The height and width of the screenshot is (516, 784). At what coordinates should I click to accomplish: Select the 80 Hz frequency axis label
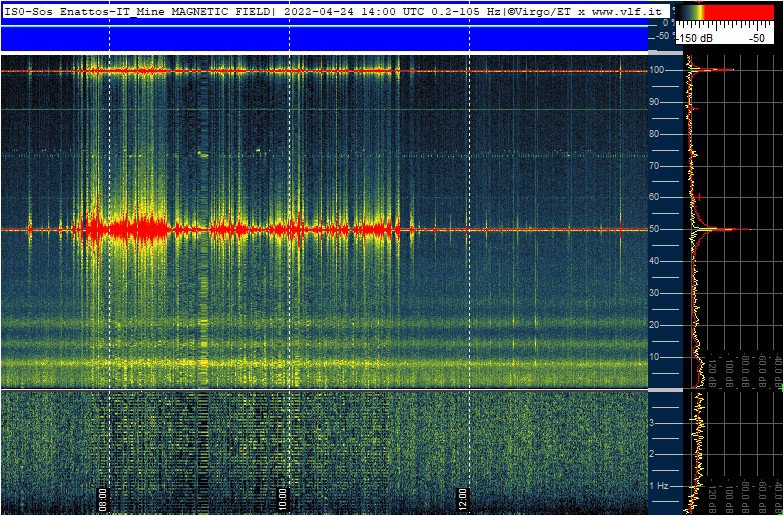[x=657, y=133]
